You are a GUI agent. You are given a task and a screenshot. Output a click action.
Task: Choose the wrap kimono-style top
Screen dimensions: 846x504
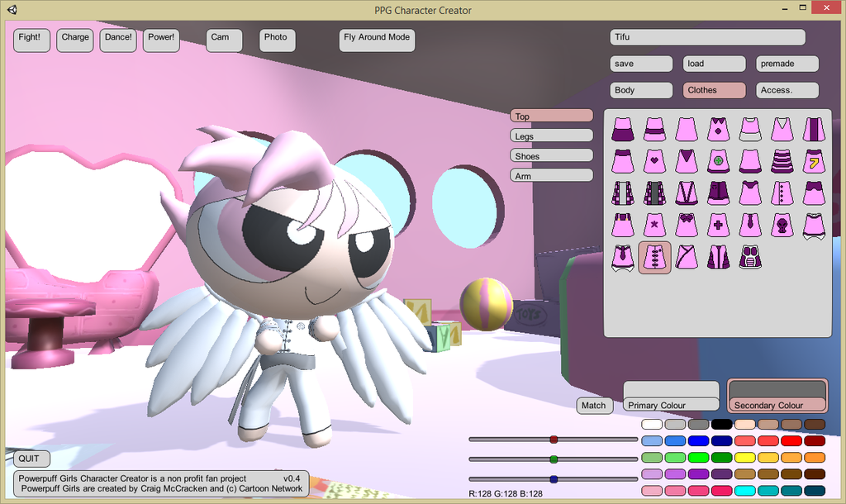click(687, 256)
